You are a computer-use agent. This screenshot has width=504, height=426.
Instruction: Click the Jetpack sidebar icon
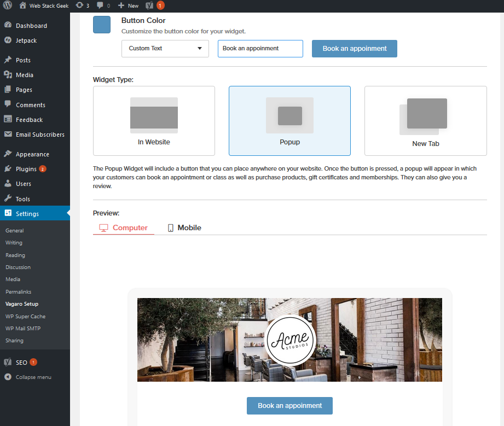(8, 40)
